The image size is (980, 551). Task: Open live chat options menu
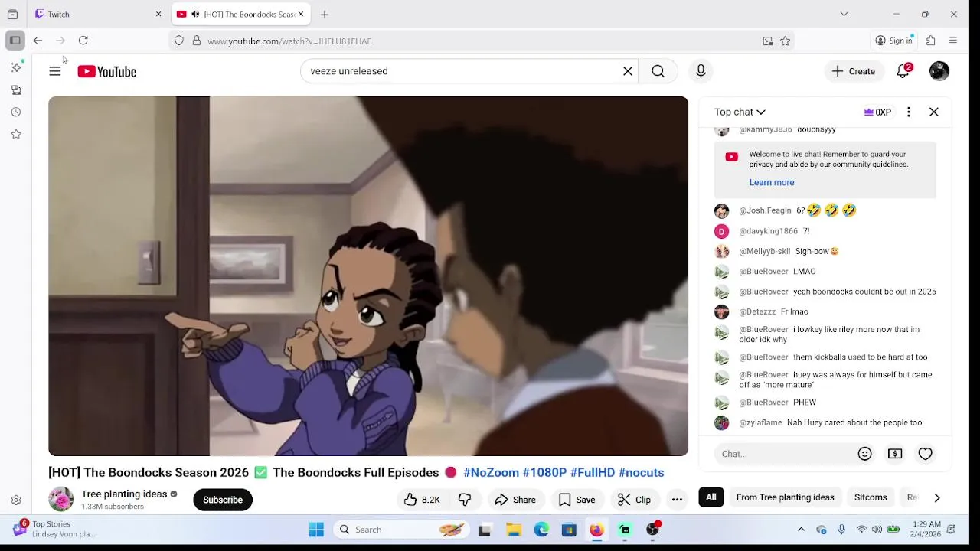[909, 112]
